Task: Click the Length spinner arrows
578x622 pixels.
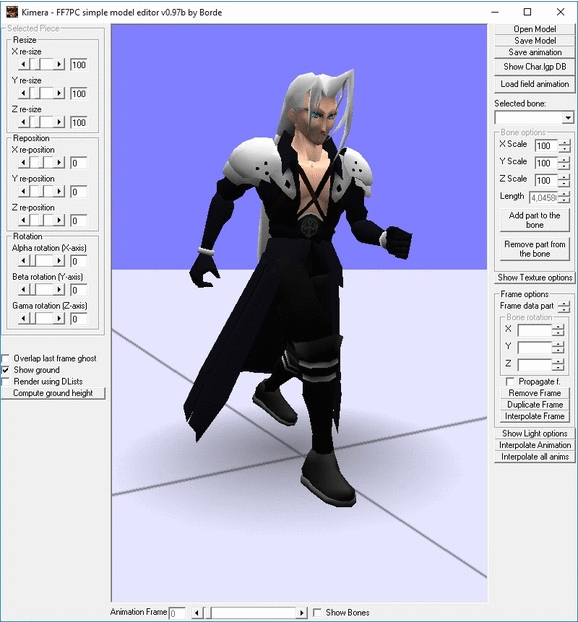Action: point(564,197)
